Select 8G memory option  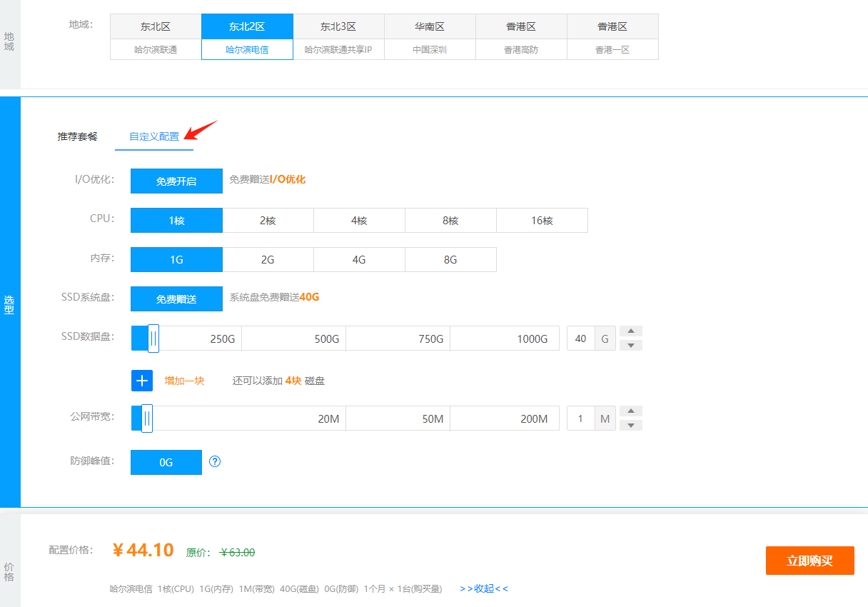pyautogui.click(x=450, y=260)
